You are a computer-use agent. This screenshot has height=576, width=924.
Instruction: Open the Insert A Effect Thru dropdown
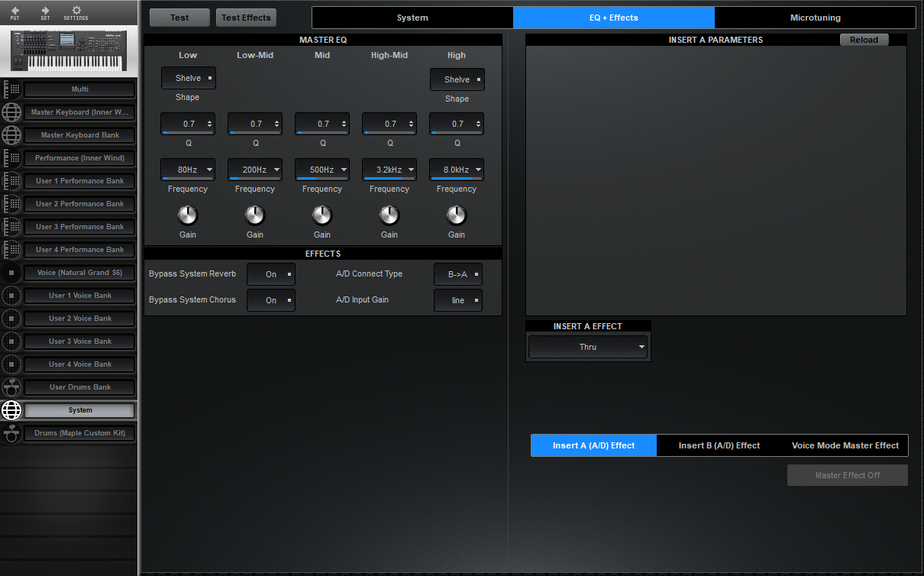click(588, 347)
